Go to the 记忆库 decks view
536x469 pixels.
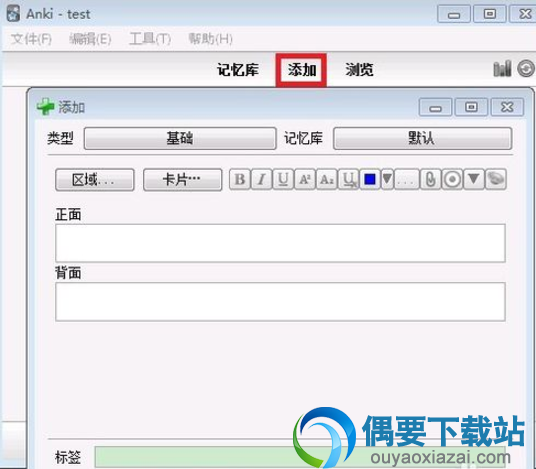238,70
